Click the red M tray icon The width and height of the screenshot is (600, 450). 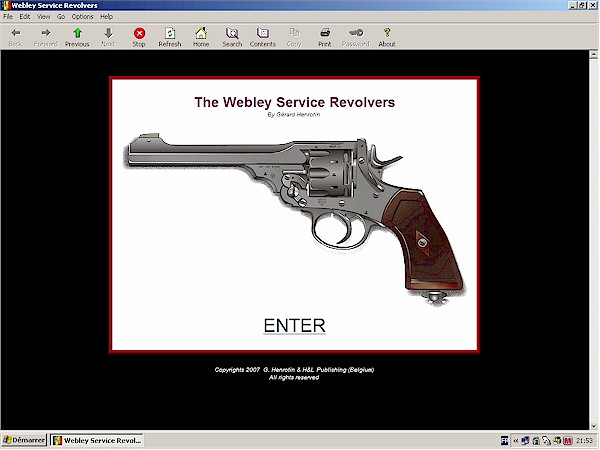(x=567, y=441)
